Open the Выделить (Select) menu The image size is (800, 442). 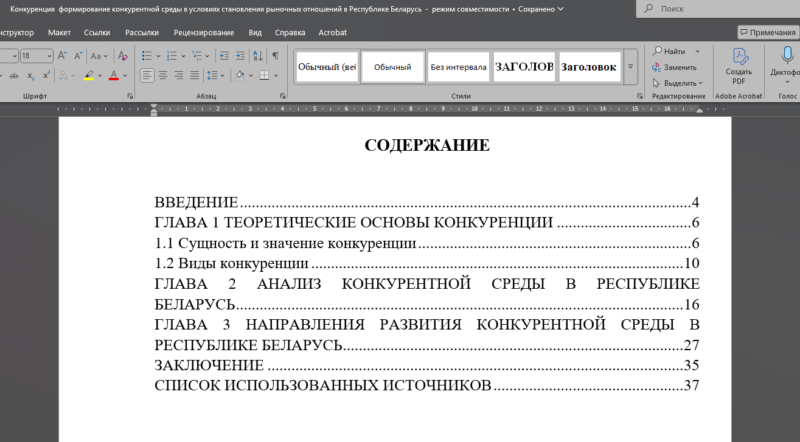point(678,83)
